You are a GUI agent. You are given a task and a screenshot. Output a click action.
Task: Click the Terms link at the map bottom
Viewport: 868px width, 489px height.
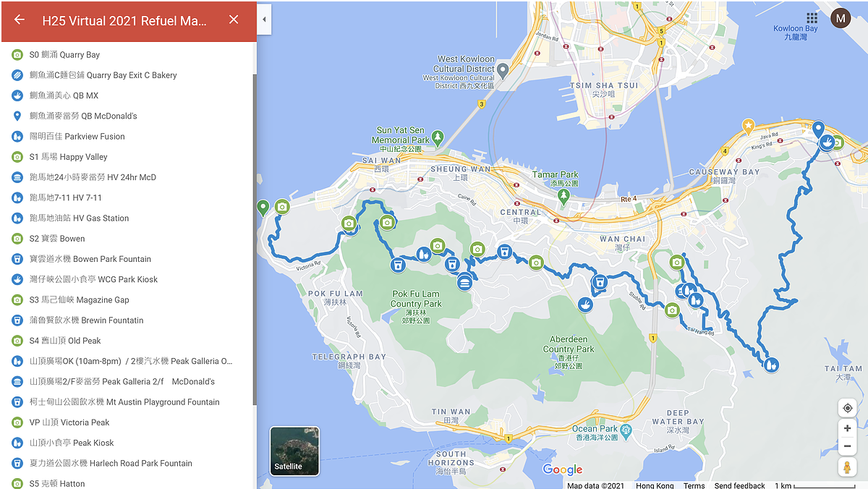[694, 485]
